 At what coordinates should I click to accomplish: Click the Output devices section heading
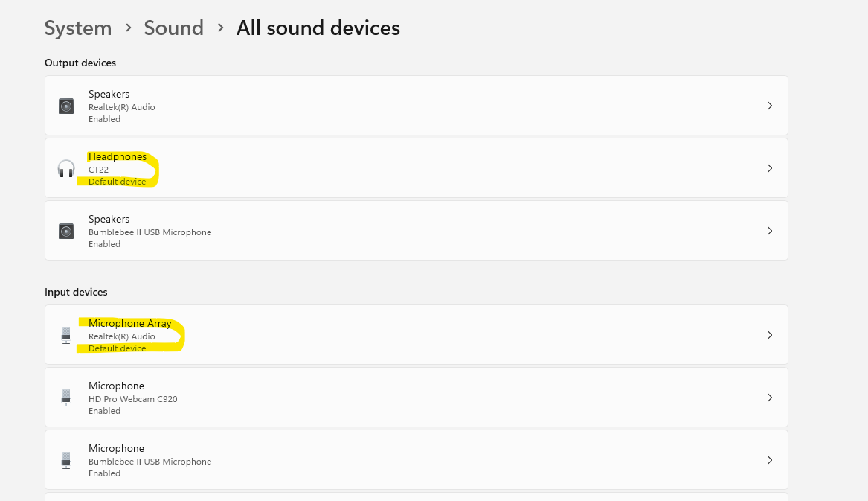pyautogui.click(x=80, y=63)
